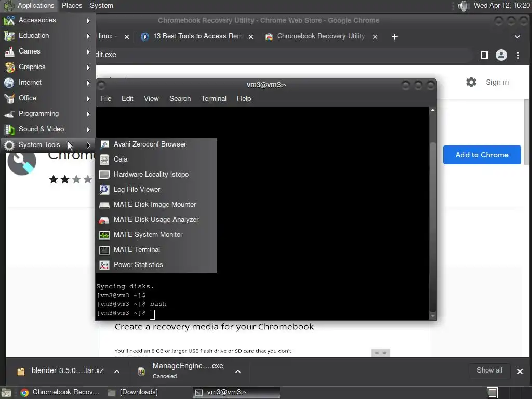Click the Office category icon
This screenshot has width=532, height=399.
coord(9,98)
